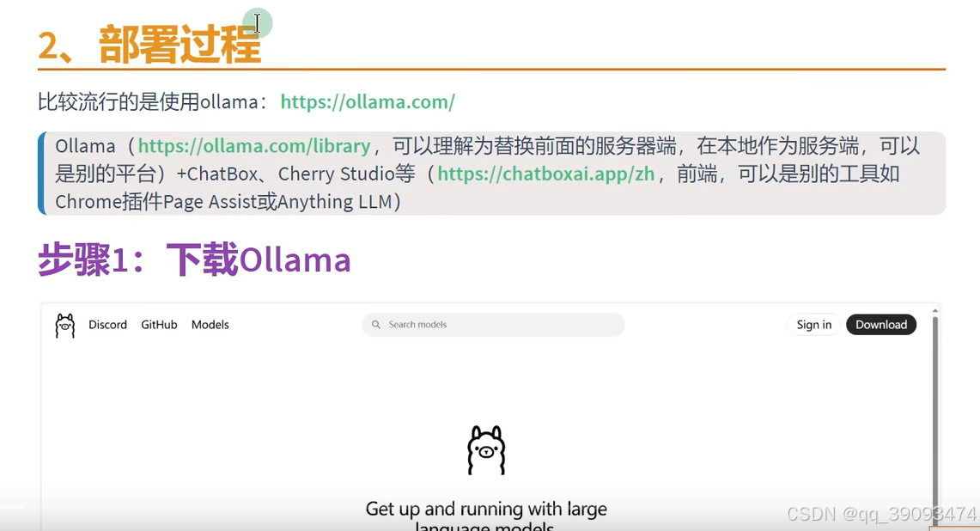Click the text 比较流行的是使用ollama
980x531 pixels.
click(x=148, y=101)
